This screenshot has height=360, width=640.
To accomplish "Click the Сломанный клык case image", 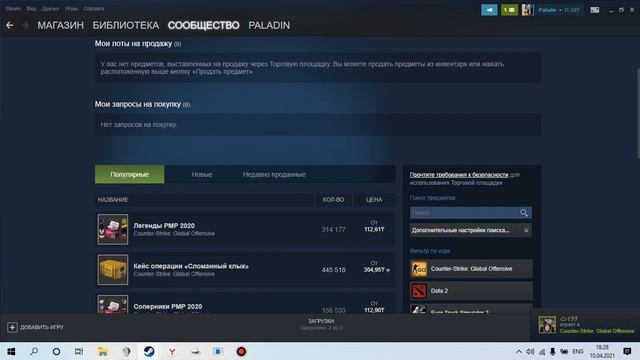I will 113,270.
